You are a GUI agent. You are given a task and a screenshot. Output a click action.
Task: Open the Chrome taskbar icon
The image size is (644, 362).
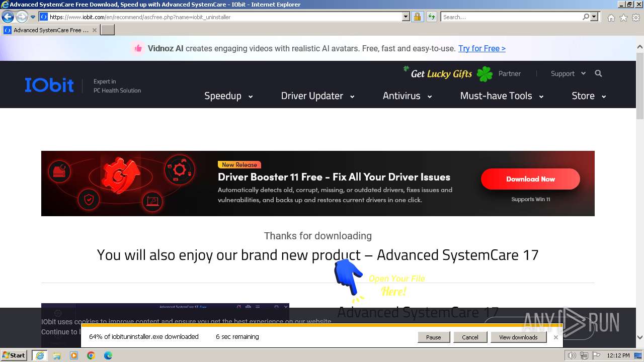coord(91,355)
